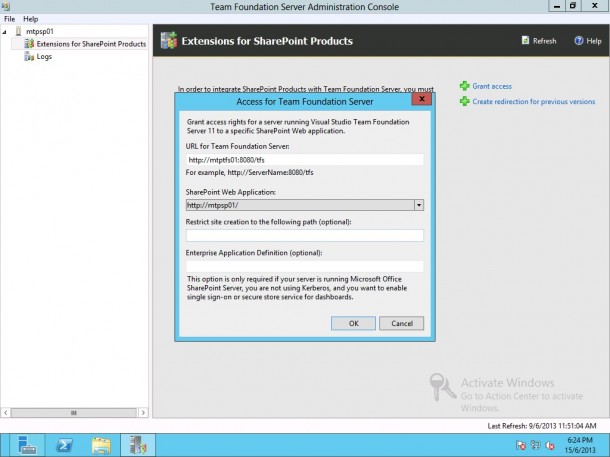Click the Restrict site creation path field
The width and height of the screenshot is (610, 457).
click(x=305, y=235)
